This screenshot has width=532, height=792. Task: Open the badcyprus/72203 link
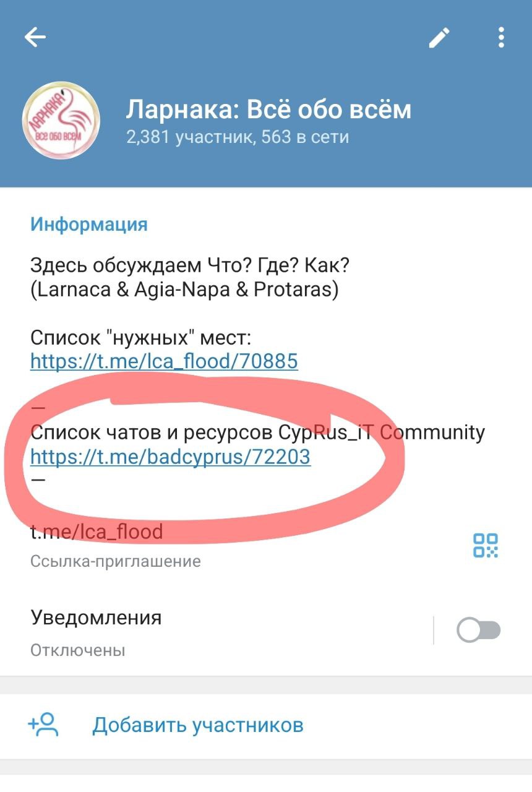click(x=170, y=457)
